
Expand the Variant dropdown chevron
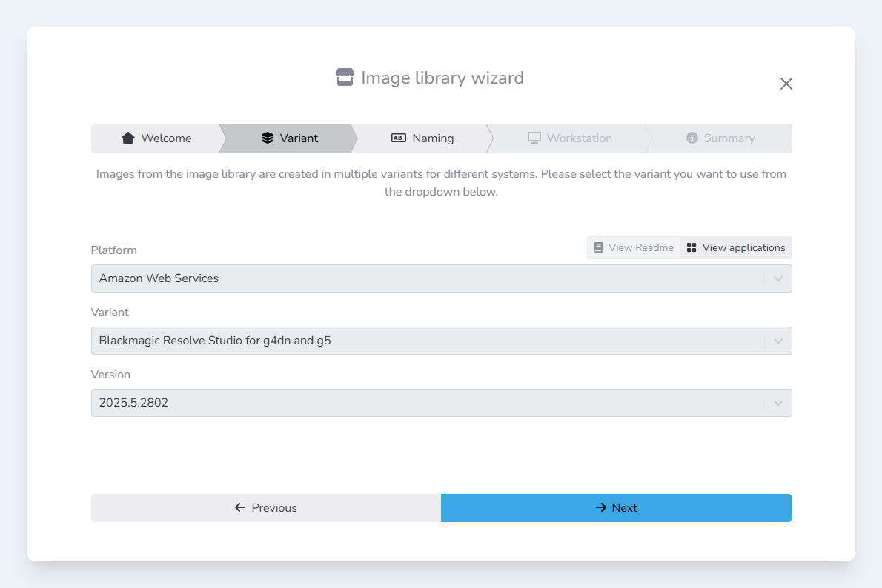(x=777, y=341)
